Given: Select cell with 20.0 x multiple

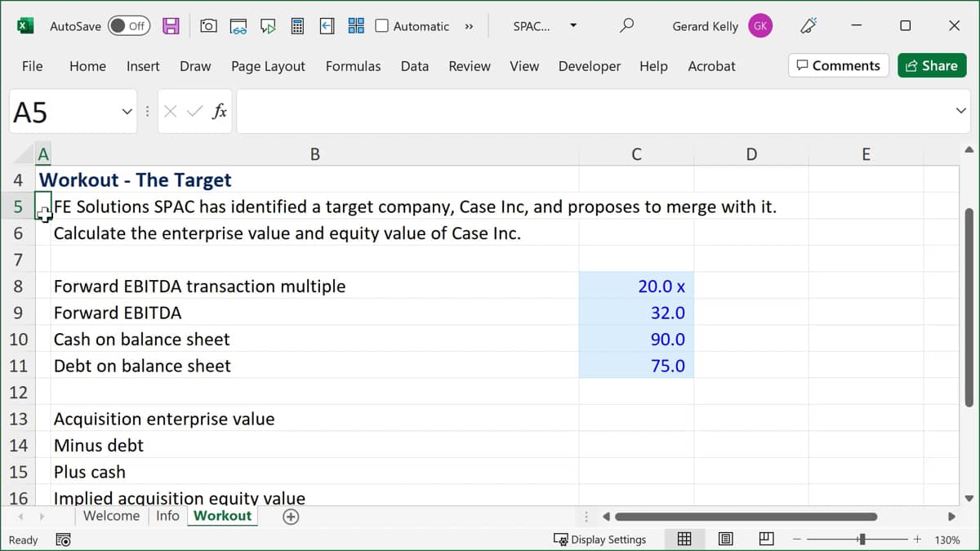Looking at the screenshot, I should coord(636,287).
